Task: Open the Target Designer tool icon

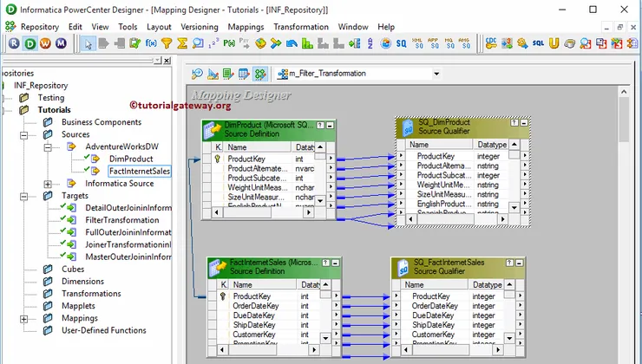Action: [x=213, y=74]
